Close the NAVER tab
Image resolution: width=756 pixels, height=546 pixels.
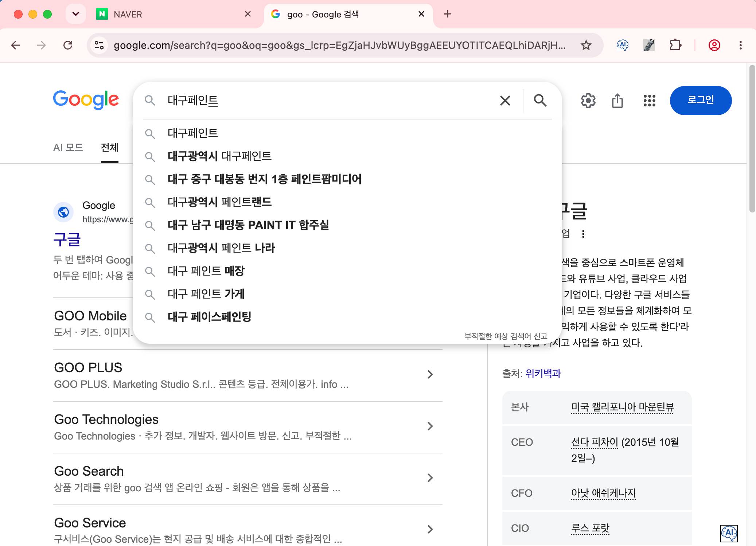[x=248, y=14]
